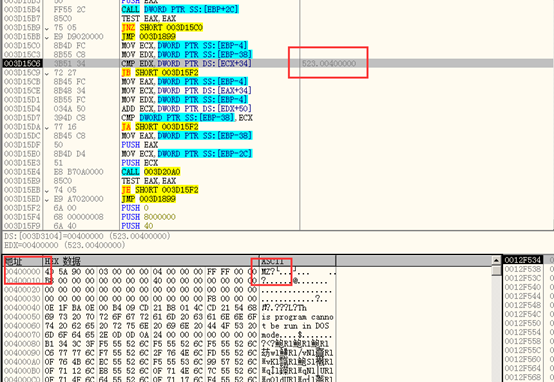Select dump row at address 00400040
Screen dimensions: 554x382
click(x=168, y=308)
